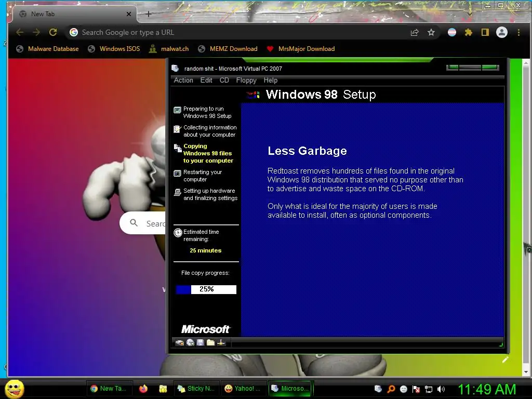Screen dimensions: 532x399
Task: Switch to the New Tab Chrome taskbar button
Action: (109, 389)
